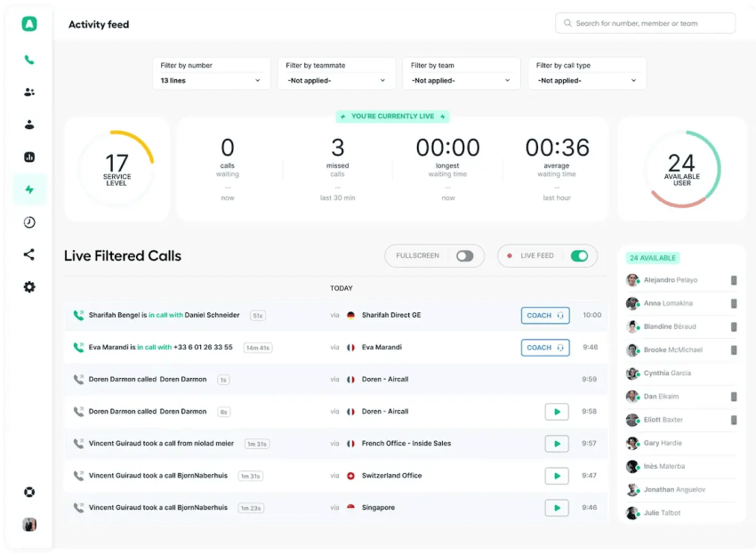This screenshot has width=756, height=555.
Task: Click the Live Filtered Calls heading
Action: (123, 255)
